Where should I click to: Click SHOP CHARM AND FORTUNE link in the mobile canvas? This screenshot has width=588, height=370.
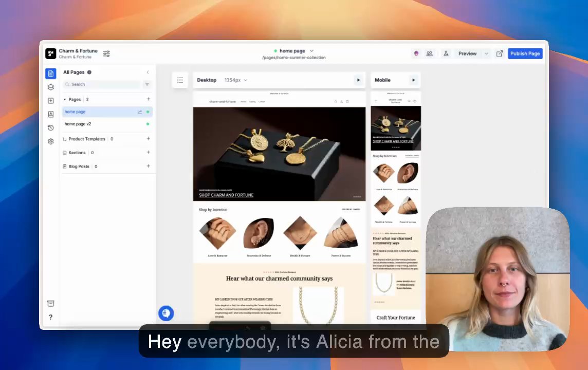pyautogui.click(x=393, y=141)
